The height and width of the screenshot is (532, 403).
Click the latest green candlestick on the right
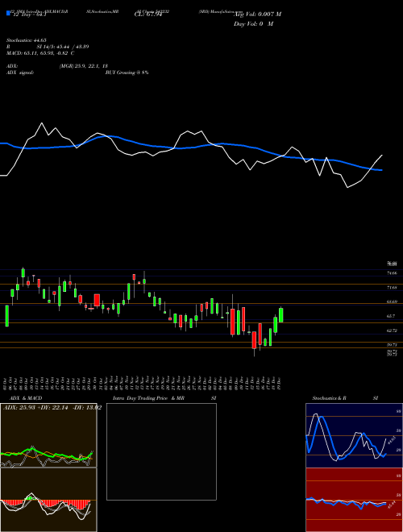click(280, 315)
